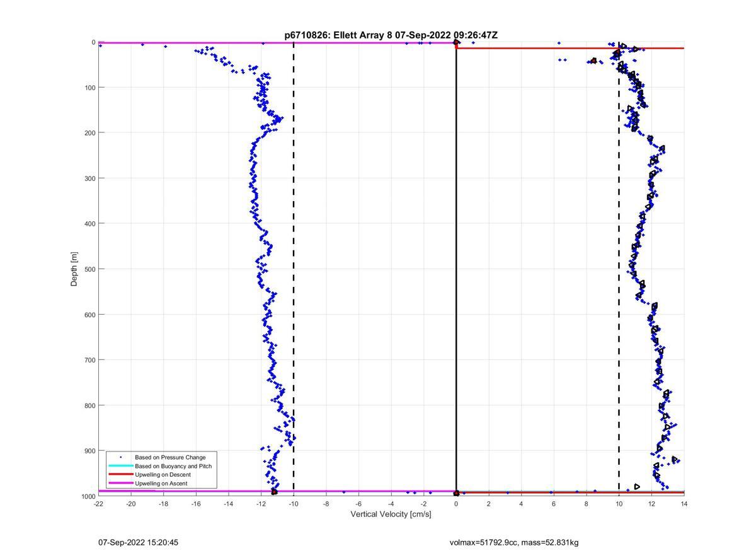Click the x-axis tick label '0' below the plot

point(456,504)
